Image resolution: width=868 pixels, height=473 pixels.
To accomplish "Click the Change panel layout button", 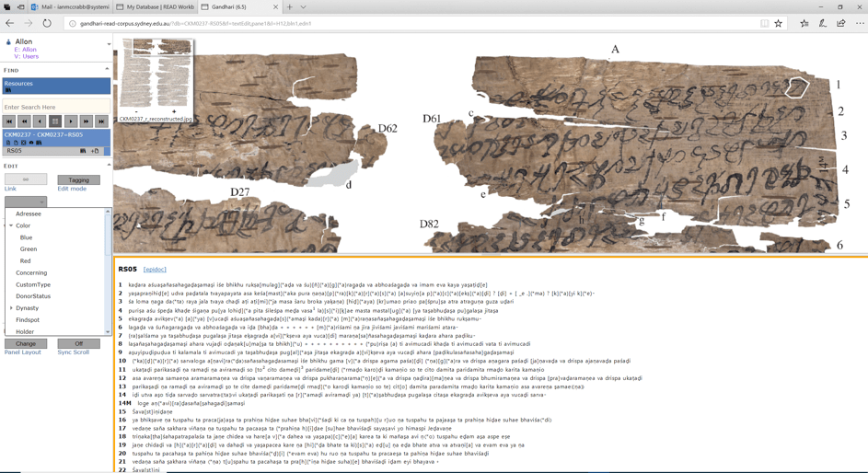I will pos(25,343).
